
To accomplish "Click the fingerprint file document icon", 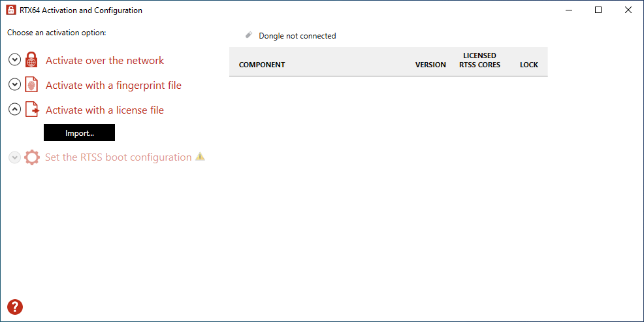I will (x=31, y=85).
